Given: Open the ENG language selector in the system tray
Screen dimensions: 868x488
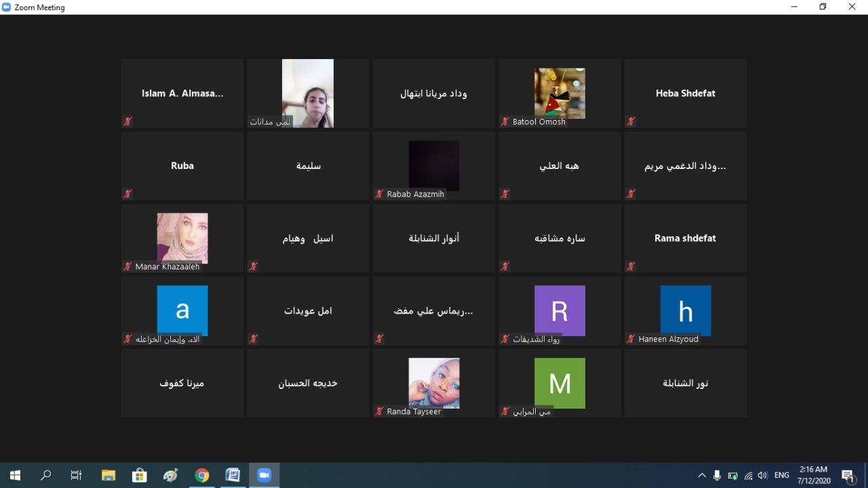Looking at the screenshot, I should click(x=781, y=475).
